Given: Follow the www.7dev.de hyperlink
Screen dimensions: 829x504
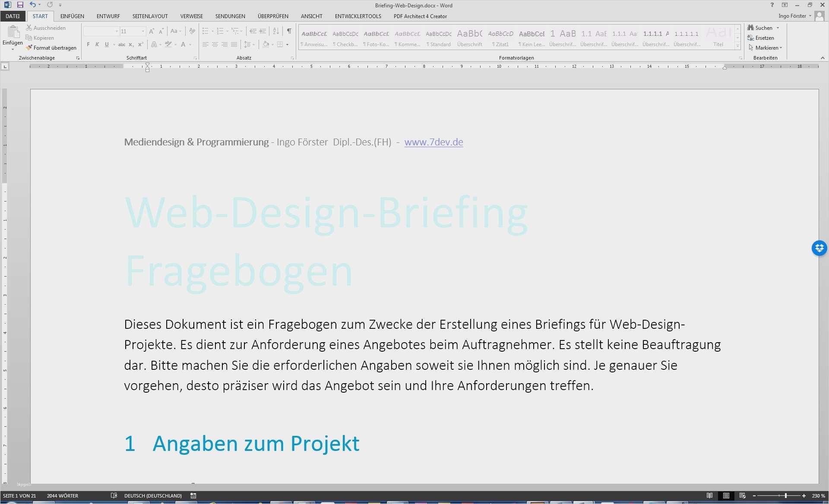Looking at the screenshot, I should [433, 142].
